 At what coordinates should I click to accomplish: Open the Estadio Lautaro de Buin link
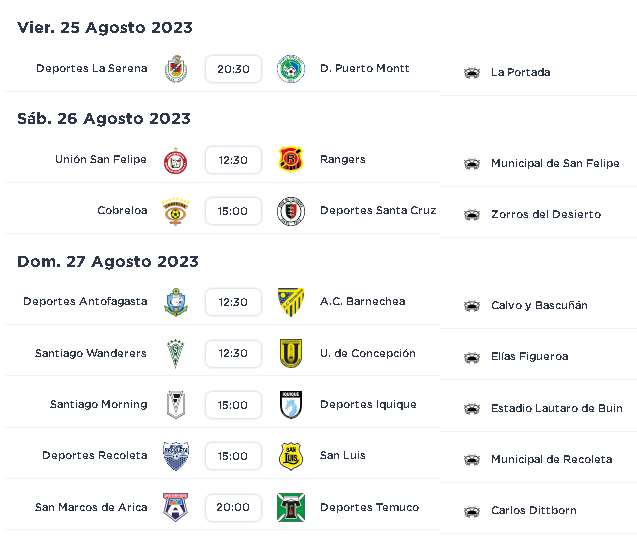click(557, 408)
